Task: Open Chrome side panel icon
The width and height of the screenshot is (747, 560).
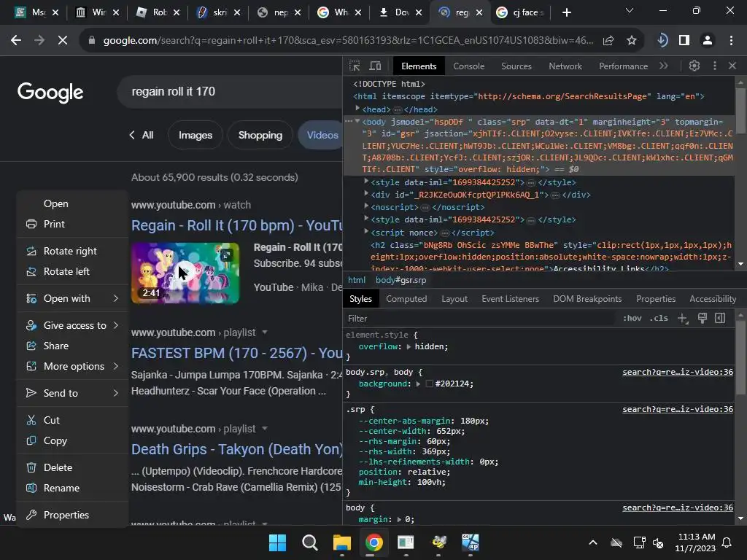Action: [x=684, y=41]
